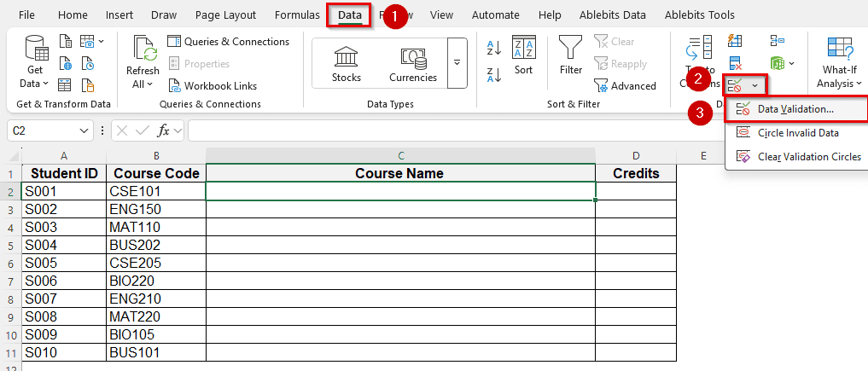This screenshot has width=868, height=371.
Task: Sort Z to A descending
Action: 494,74
